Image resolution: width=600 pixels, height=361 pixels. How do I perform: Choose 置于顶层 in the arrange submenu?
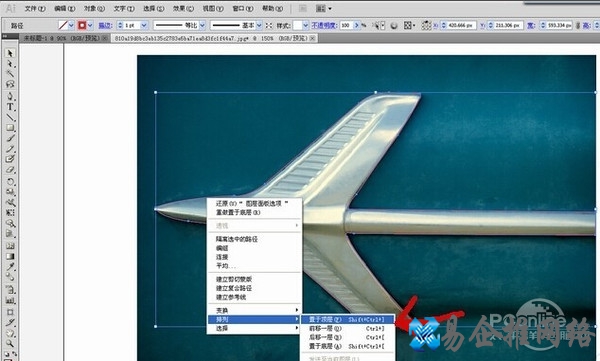pyautogui.click(x=347, y=319)
